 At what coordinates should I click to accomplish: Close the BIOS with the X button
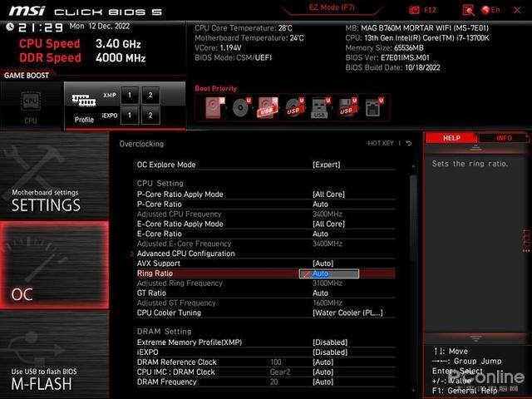517,10
